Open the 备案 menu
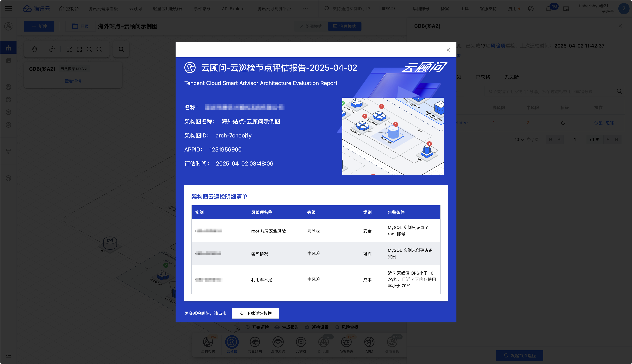The height and width of the screenshot is (364, 632). [445, 8]
